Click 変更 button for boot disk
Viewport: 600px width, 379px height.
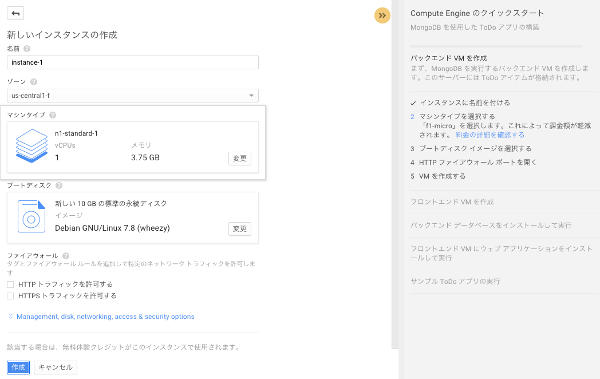click(x=240, y=229)
